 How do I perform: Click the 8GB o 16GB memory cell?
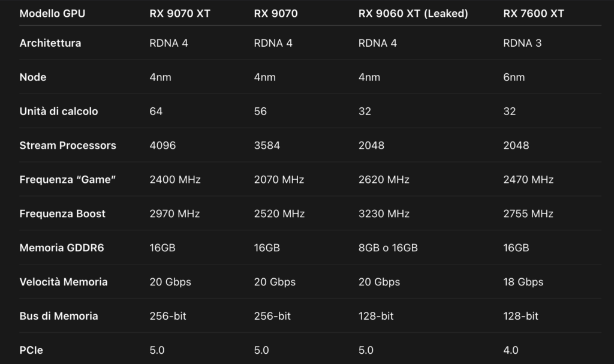[x=388, y=248]
